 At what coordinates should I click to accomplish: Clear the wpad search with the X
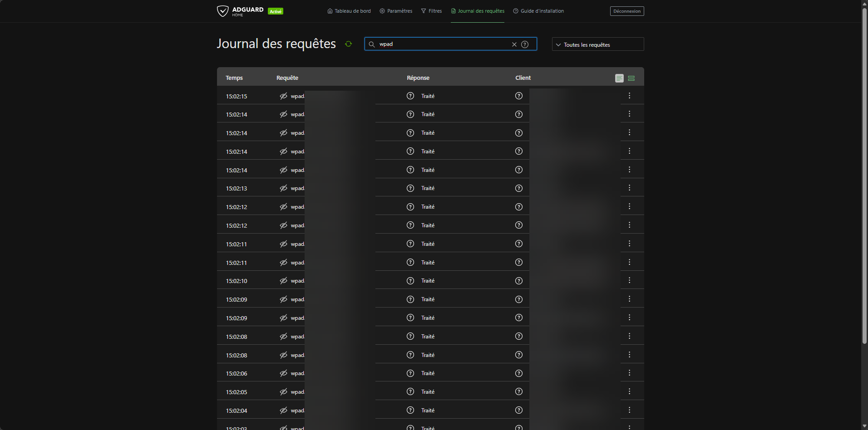click(514, 44)
